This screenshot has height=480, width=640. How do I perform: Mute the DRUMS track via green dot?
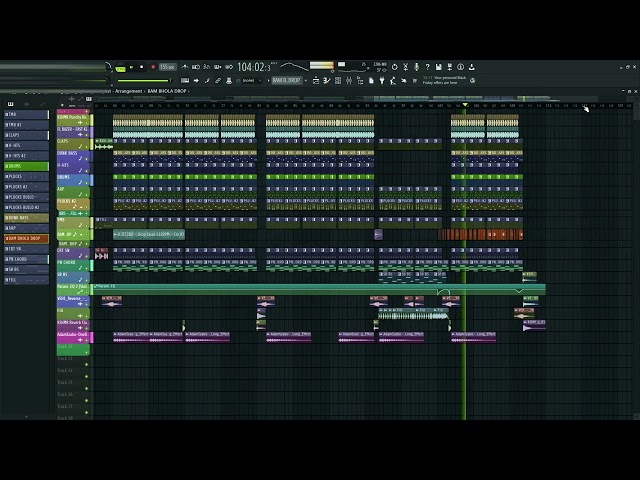point(87,183)
